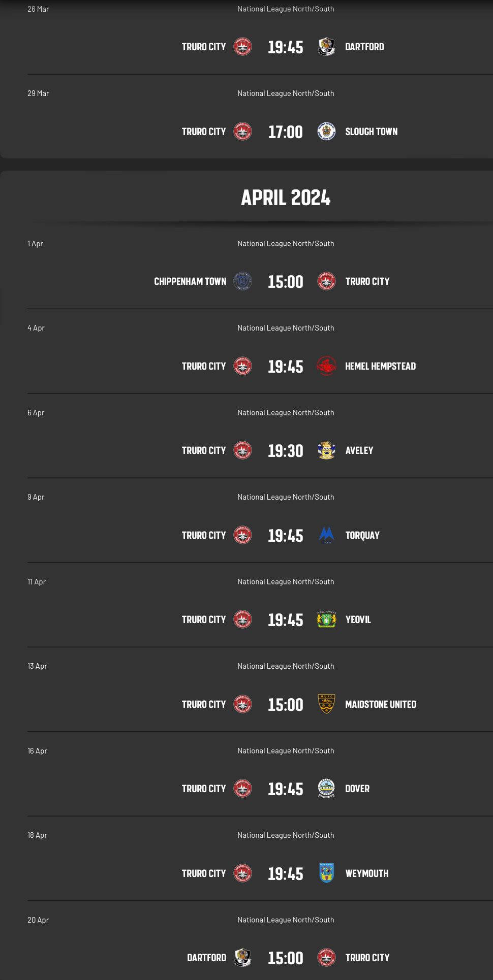Click Yeovil club crest

[x=326, y=619]
